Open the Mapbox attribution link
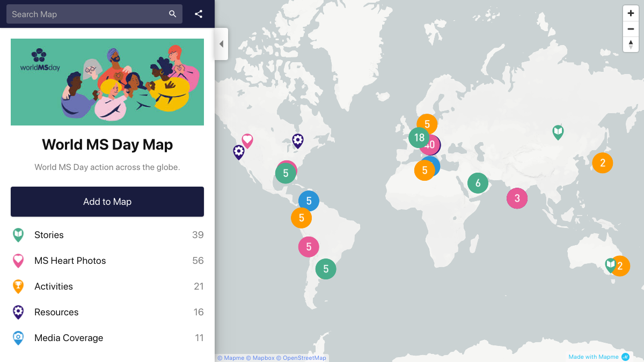The image size is (644, 362). 260,358
